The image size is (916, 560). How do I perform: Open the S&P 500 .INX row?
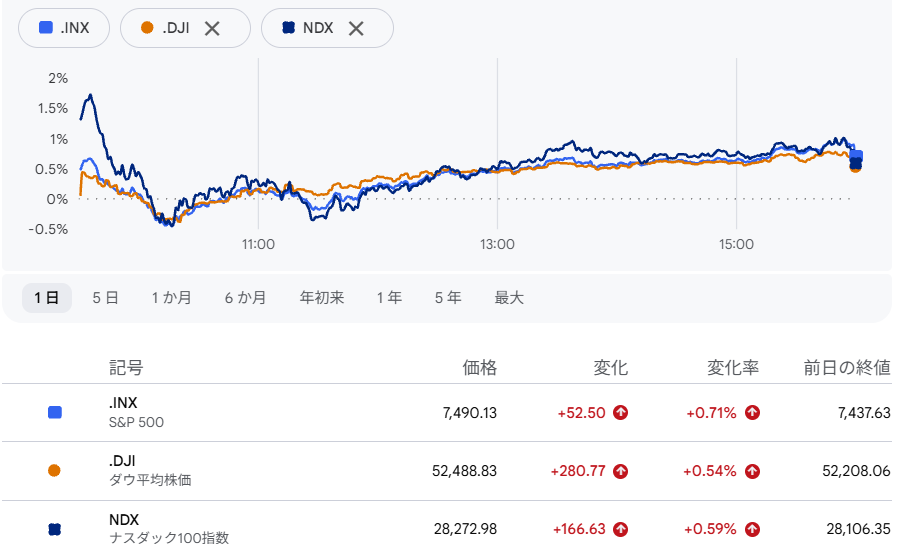(447, 413)
